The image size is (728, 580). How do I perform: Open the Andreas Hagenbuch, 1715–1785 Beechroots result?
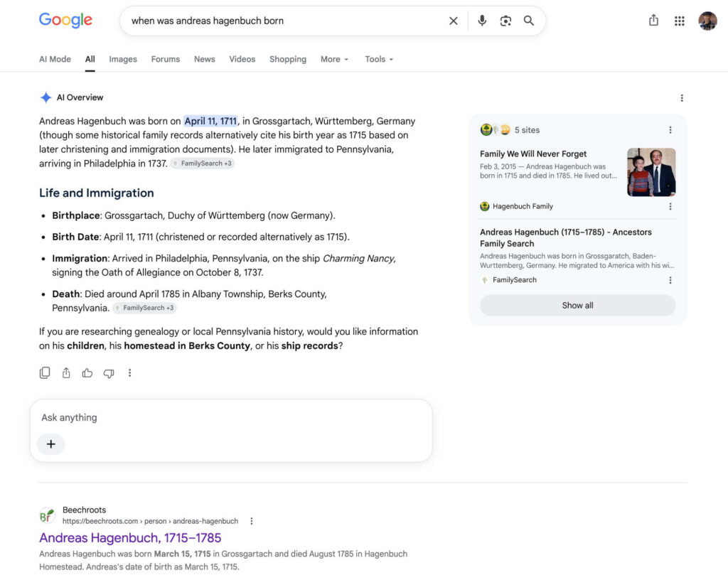(x=130, y=538)
